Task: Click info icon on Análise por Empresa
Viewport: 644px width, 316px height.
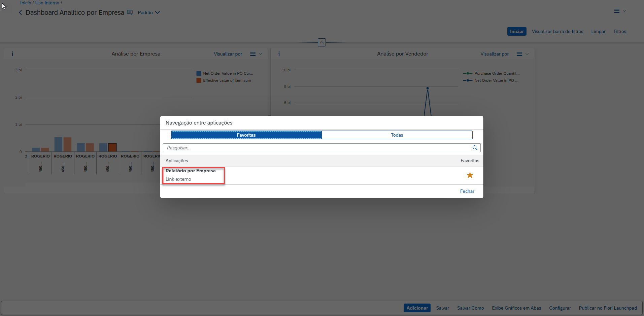Action: (x=12, y=54)
